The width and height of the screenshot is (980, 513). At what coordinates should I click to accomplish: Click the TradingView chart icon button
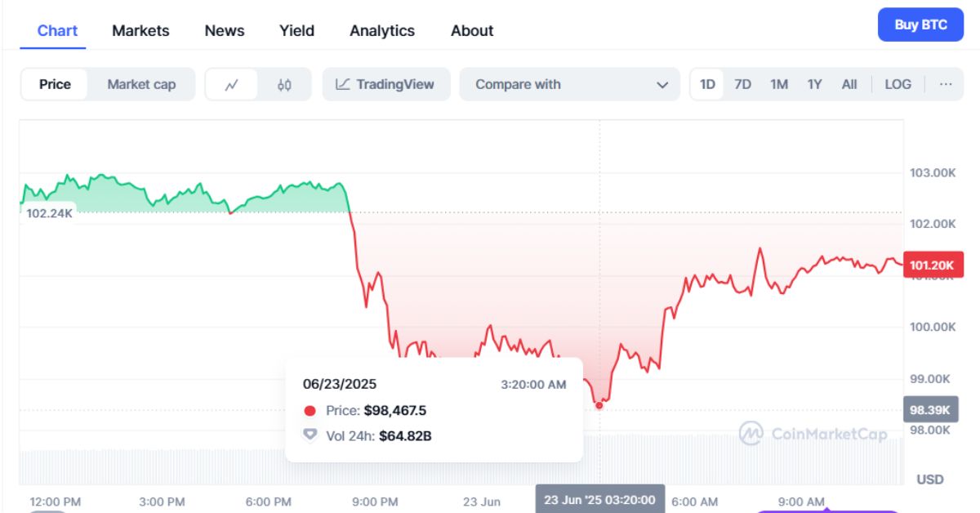385,84
